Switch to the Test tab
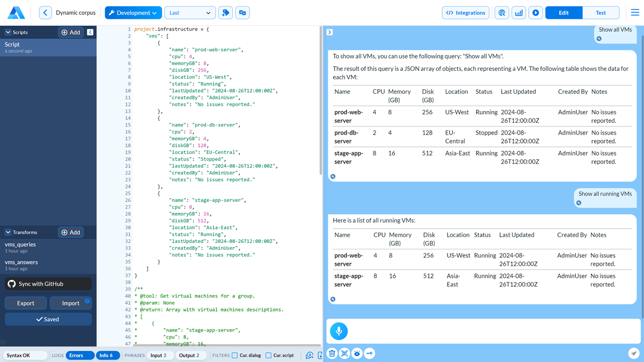The height and width of the screenshot is (362, 644). pyautogui.click(x=601, y=12)
